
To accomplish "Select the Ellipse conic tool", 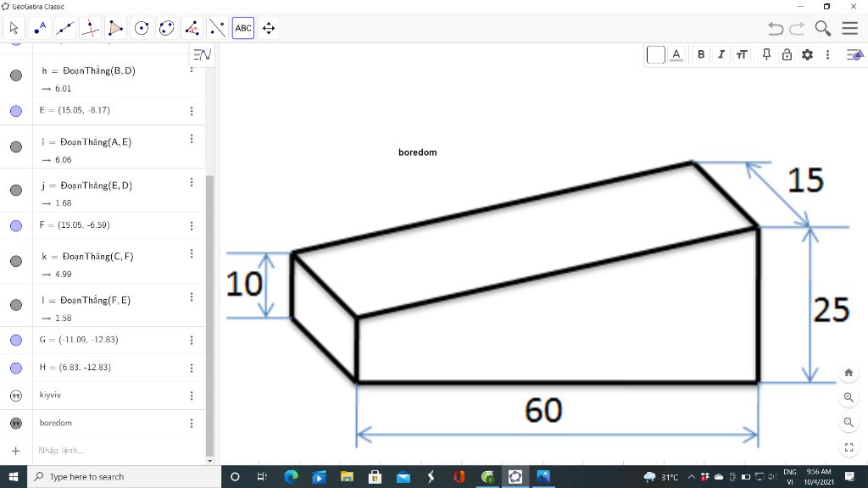I will [x=167, y=28].
